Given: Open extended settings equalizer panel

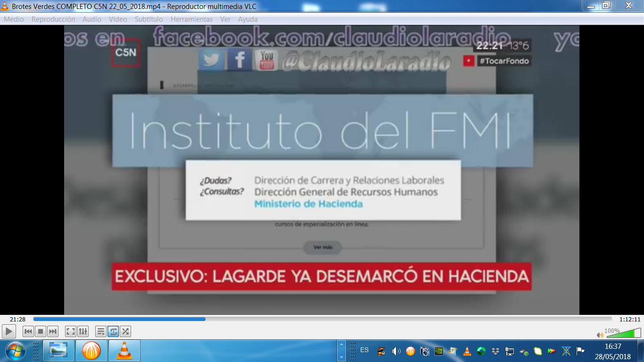Looking at the screenshot, I should (83, 331).
